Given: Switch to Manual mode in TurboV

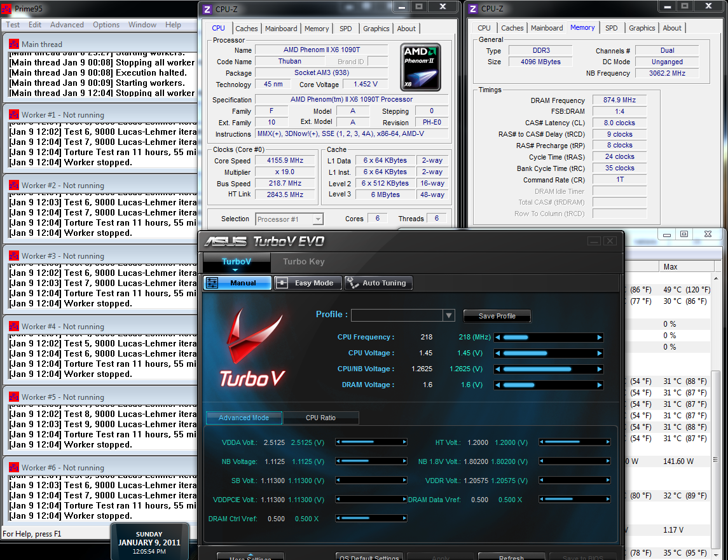Looking at the screenshot, I should coord(237,283).
